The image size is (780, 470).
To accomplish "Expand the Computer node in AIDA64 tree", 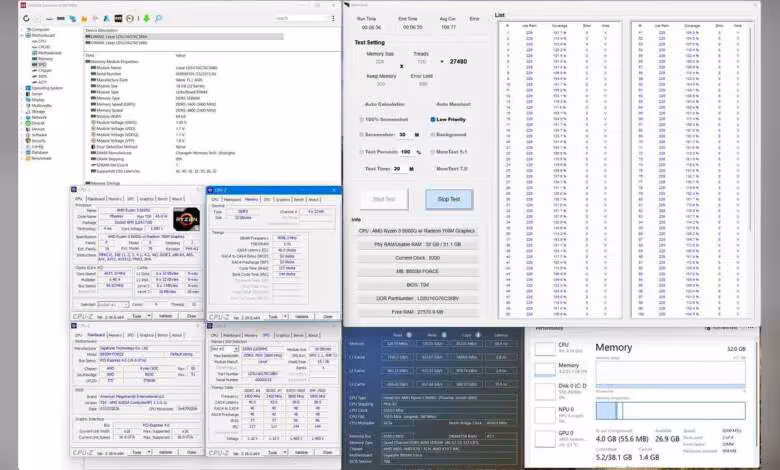I will point(22,29).
